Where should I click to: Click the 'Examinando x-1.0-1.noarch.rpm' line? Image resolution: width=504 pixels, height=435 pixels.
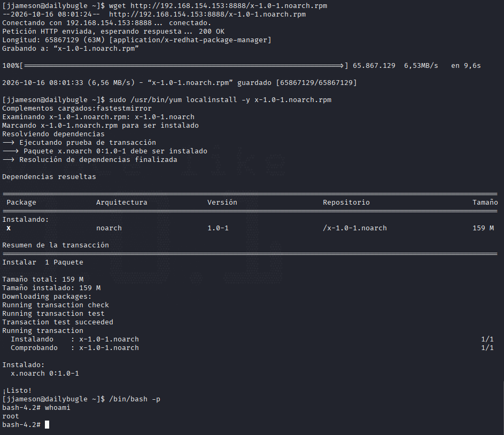[98, 117]
